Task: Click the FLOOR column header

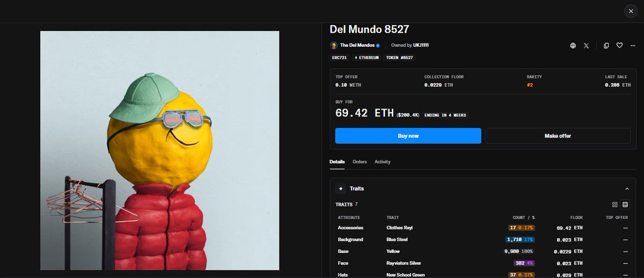Action: tap(576, 217)
